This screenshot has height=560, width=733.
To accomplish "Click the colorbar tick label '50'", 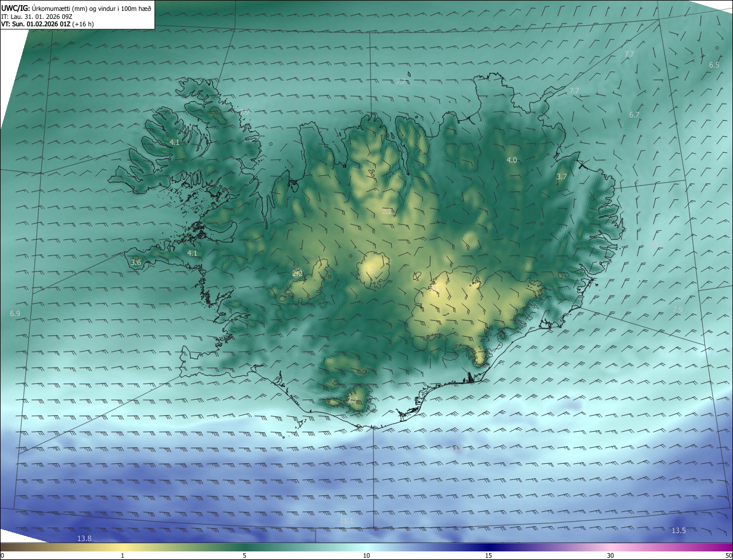I will coord(728,555).
